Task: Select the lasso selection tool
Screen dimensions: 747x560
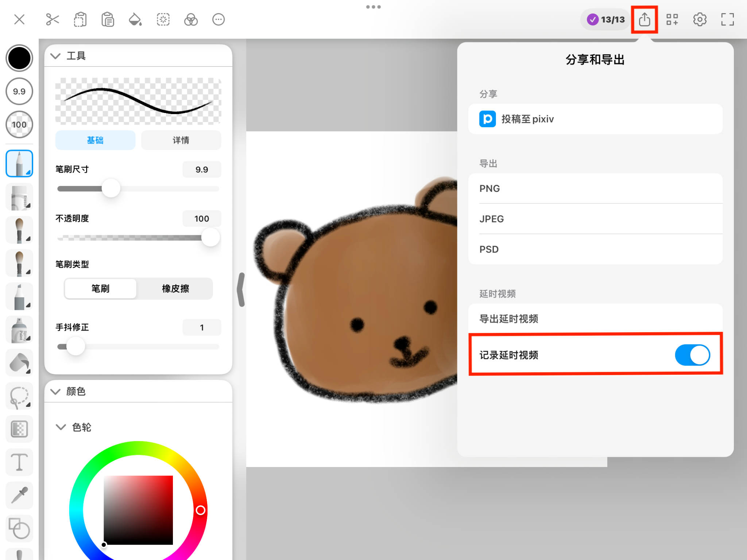Action: 19,396
